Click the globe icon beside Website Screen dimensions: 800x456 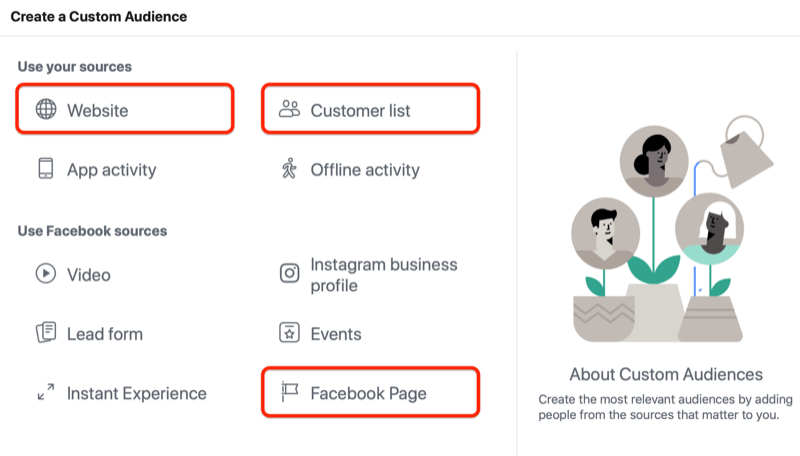[46, 110]
